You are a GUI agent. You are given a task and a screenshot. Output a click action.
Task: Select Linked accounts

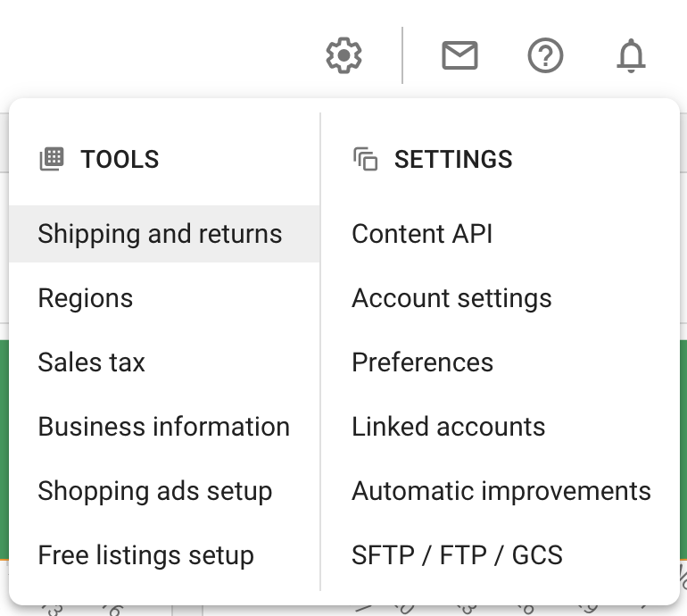449,427
